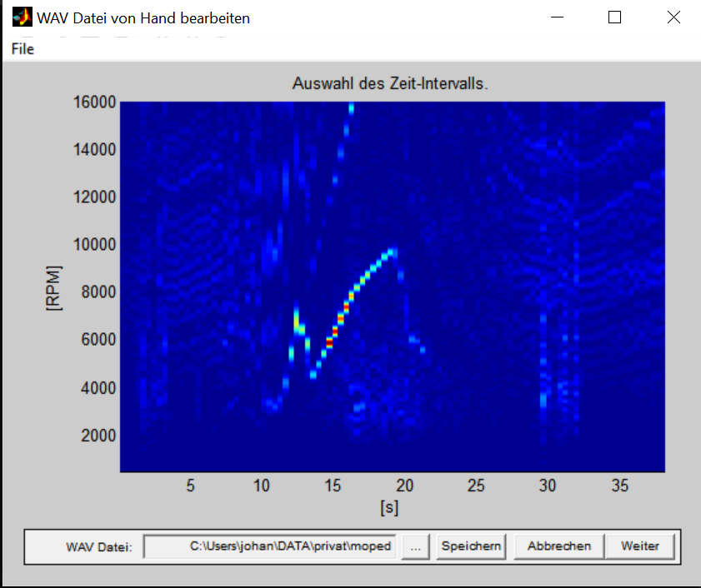Click the 35 seconds tick label
The width and height of the screenshot is (701, 588).
click(619, 486)
